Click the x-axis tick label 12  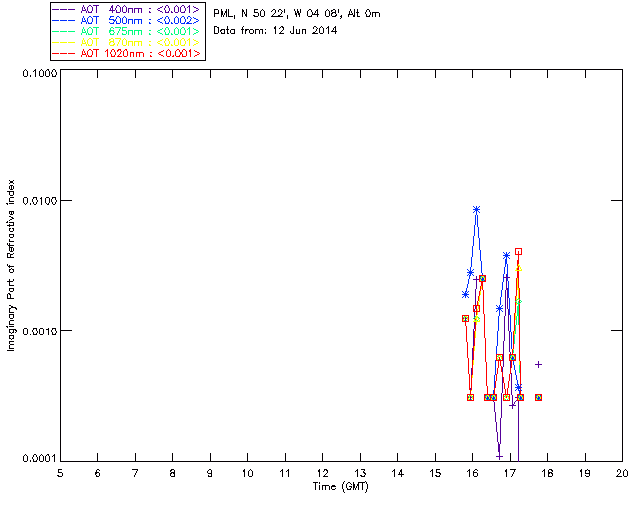tap(322, 473)
